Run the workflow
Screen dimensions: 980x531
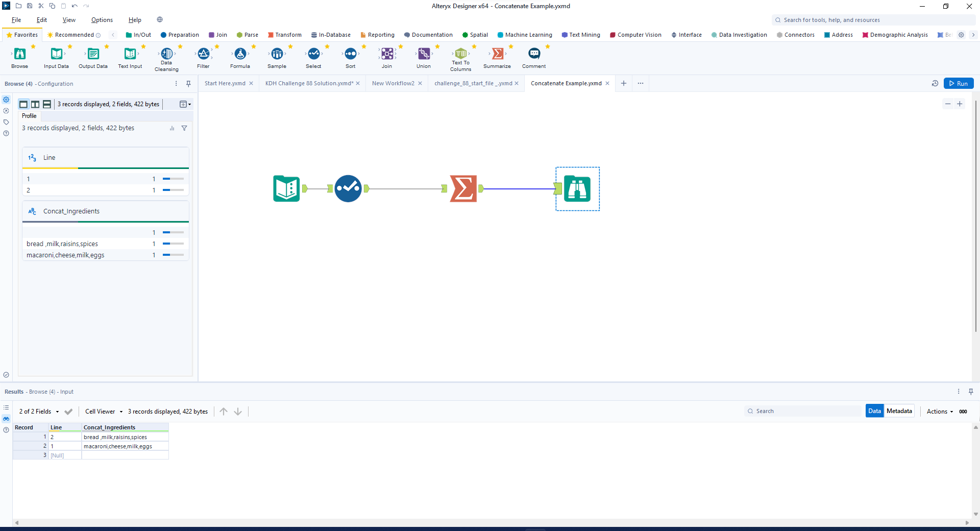959,83
